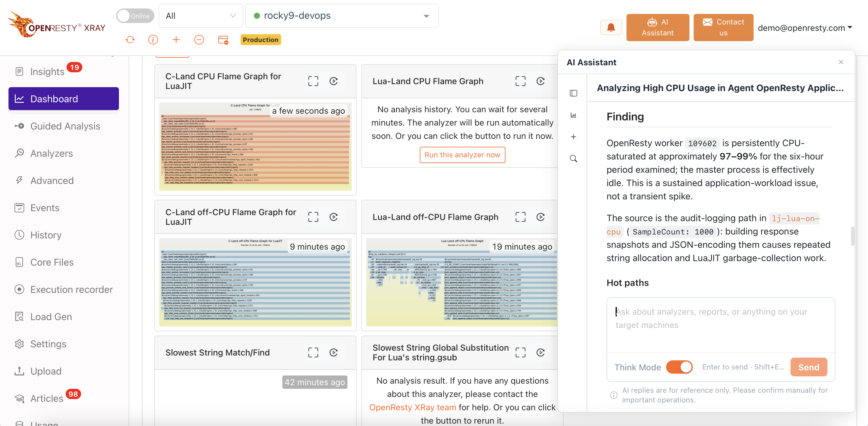868x426 pixels.
Task: Click Run this analyzer now button
Action: [x=462, y=155]
